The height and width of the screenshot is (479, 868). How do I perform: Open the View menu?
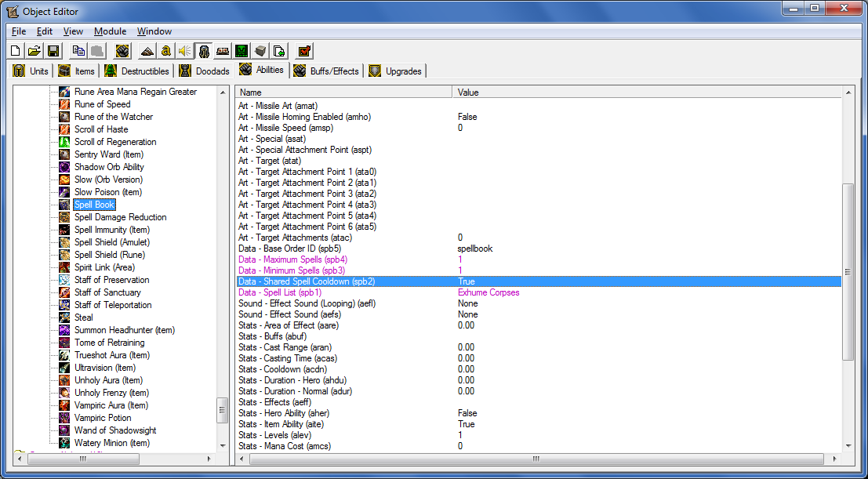(x=73, y=31)
